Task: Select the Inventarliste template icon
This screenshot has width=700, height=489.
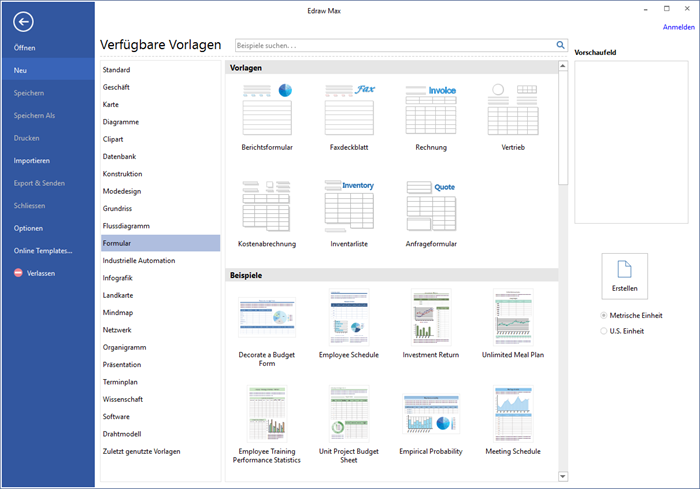Action: pos(349,206)
